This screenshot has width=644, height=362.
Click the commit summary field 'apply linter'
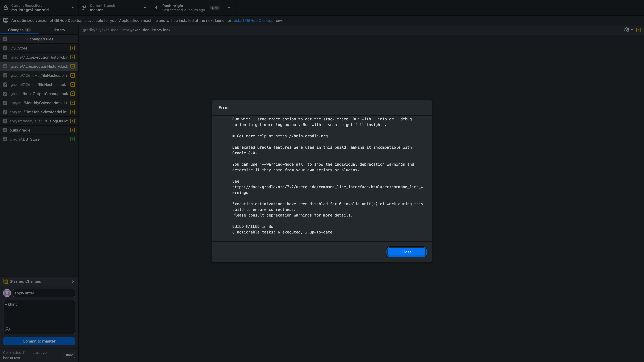44,293
